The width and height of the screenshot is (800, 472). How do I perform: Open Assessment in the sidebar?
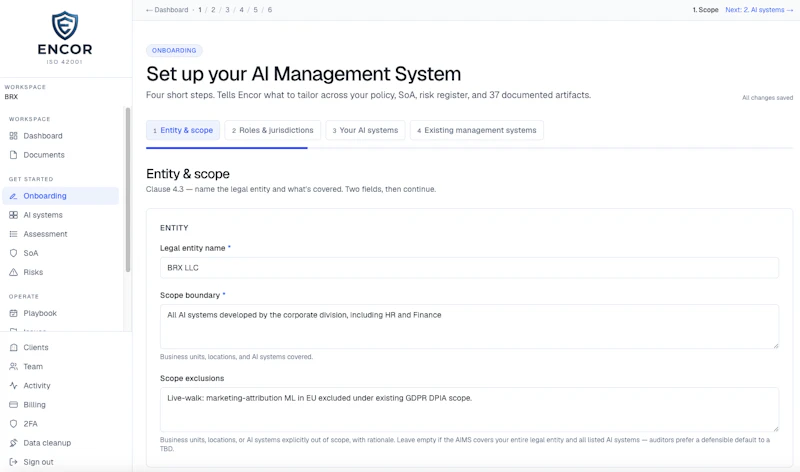coord(61,234)
